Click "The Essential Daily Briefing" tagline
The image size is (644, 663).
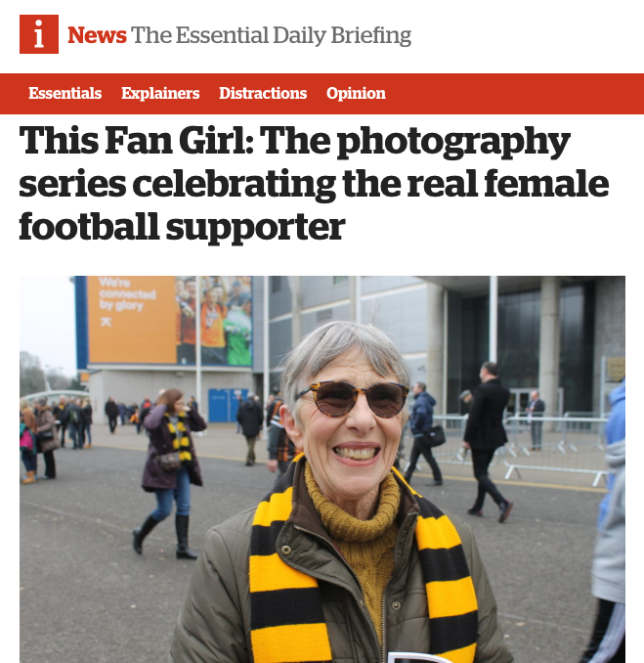point(271,35)
